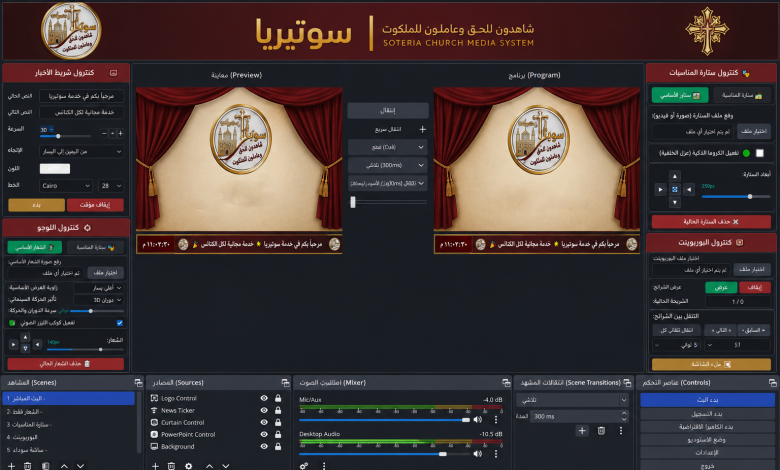Mute Desktop Audio speaker icon

pos(478,454)
